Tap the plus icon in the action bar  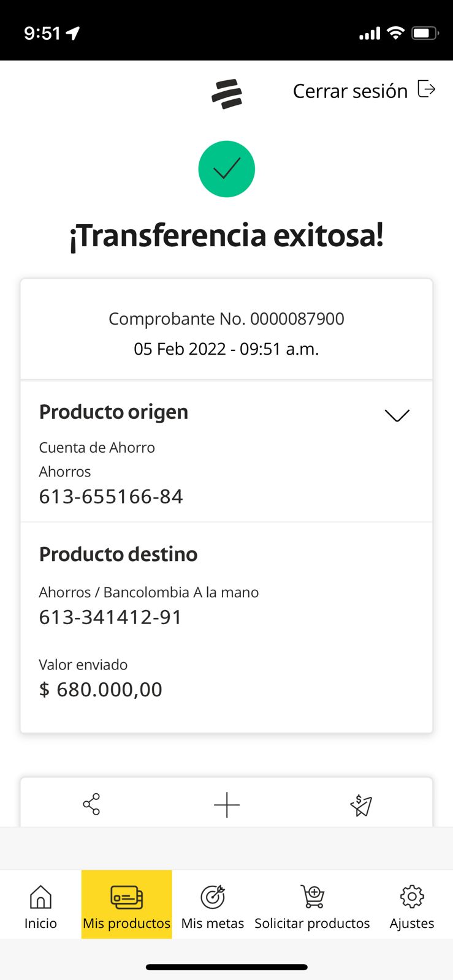click(226, 805)
